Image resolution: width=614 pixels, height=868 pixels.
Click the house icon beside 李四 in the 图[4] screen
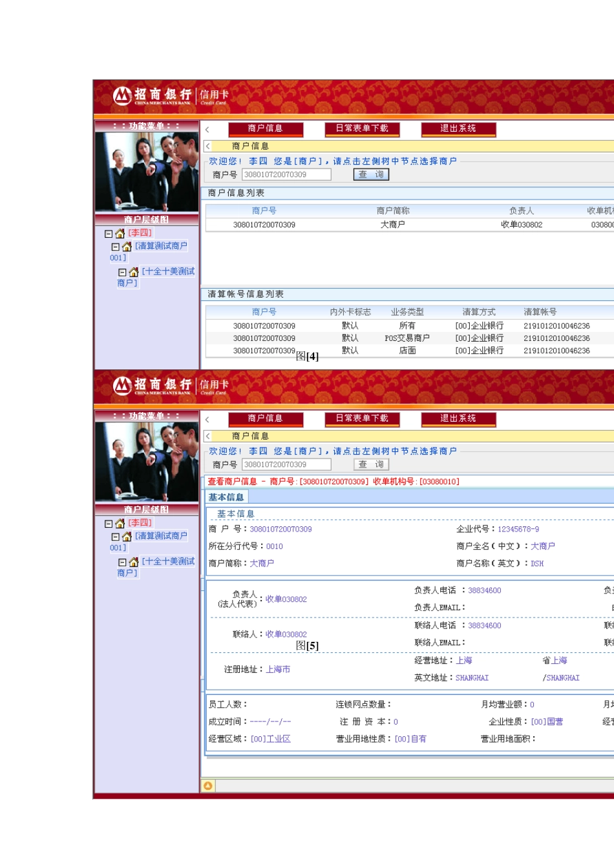pos(120,233)
